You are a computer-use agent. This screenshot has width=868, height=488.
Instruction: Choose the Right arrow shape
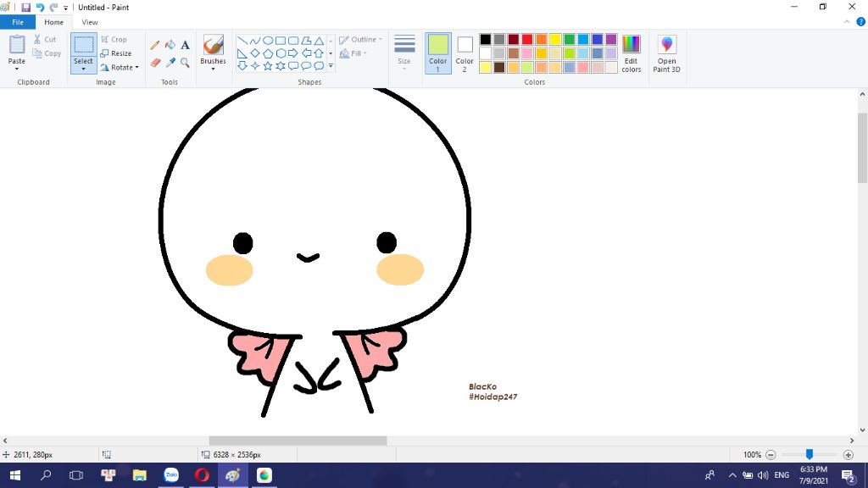[x=292, y=53]
